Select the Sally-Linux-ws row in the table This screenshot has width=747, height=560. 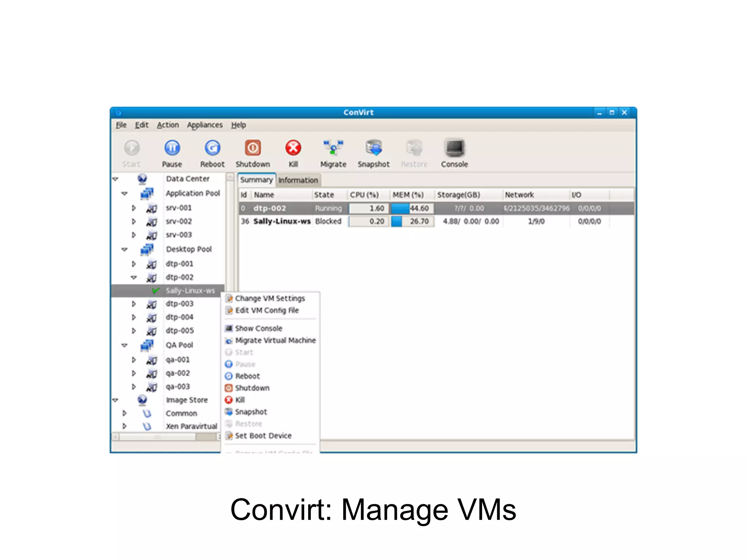[x=436, y=222]
